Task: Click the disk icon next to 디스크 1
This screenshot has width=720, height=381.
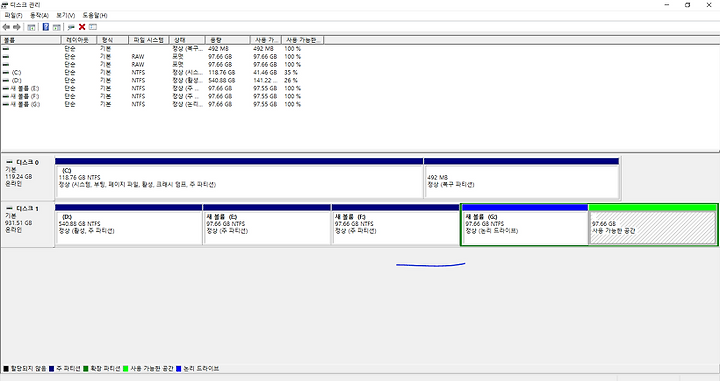Action: click(10, 208)
